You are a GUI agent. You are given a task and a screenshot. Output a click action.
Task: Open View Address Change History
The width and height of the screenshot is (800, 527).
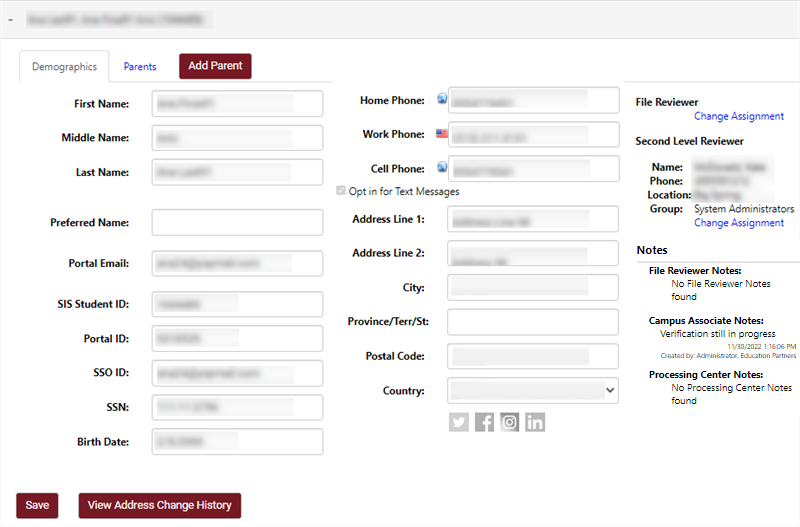pyautogui.click(x=159, y=505)
